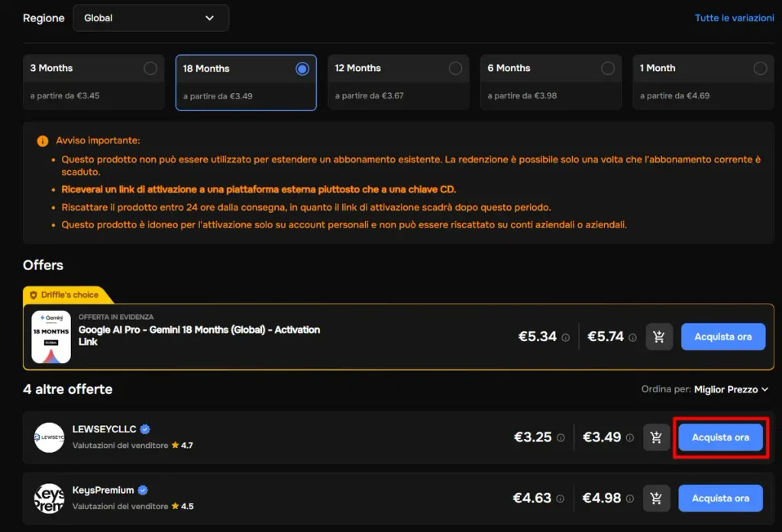Click the 'Offers' heading
The image size is (782, 532).
[43, 265]
